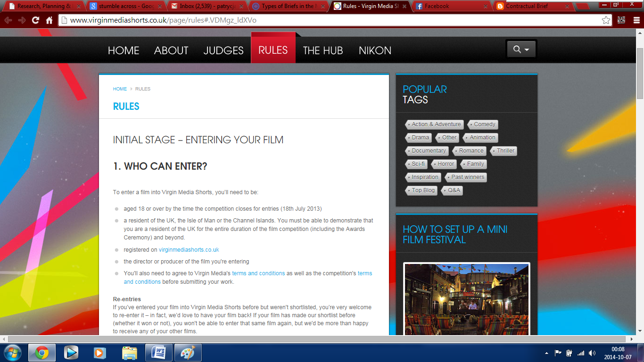Open the browser home page icon
This screenshot has height=362, width=644.
click(x=49, y=20)
